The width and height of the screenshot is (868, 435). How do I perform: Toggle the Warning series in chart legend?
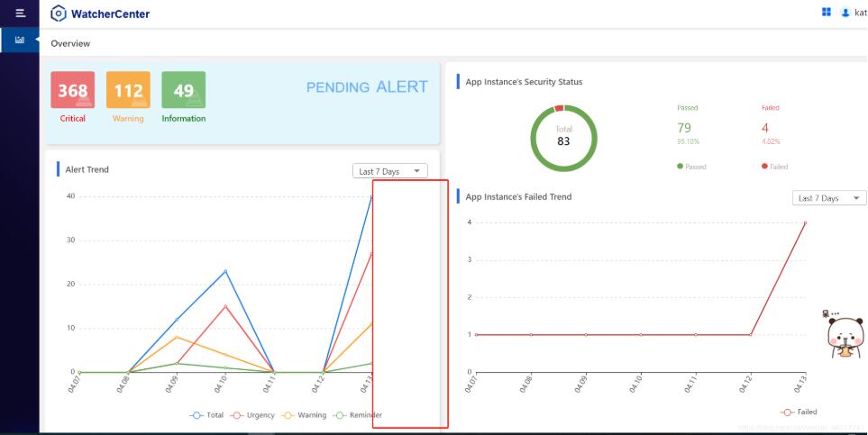pos(306,414)
